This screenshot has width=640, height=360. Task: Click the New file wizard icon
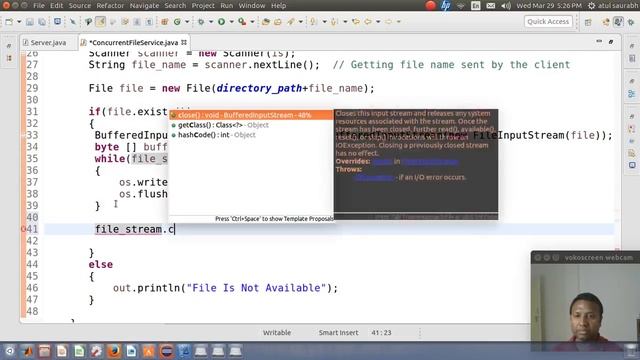(x=9, y=22)
